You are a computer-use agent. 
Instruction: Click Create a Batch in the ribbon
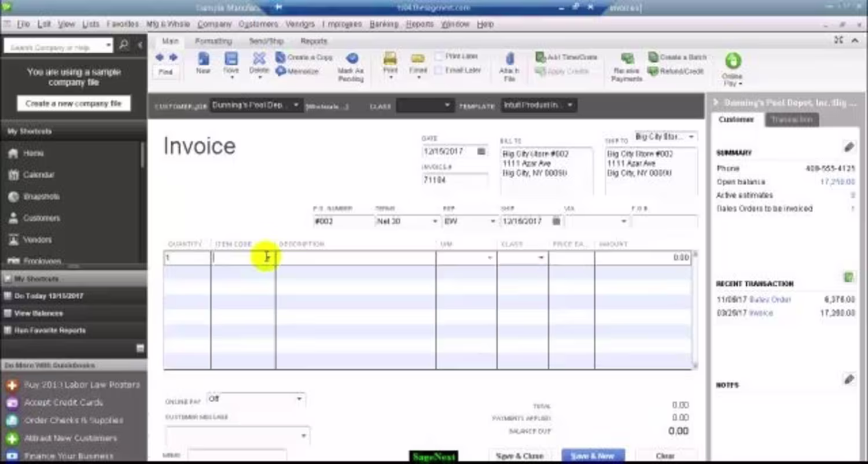coord(677,57)
